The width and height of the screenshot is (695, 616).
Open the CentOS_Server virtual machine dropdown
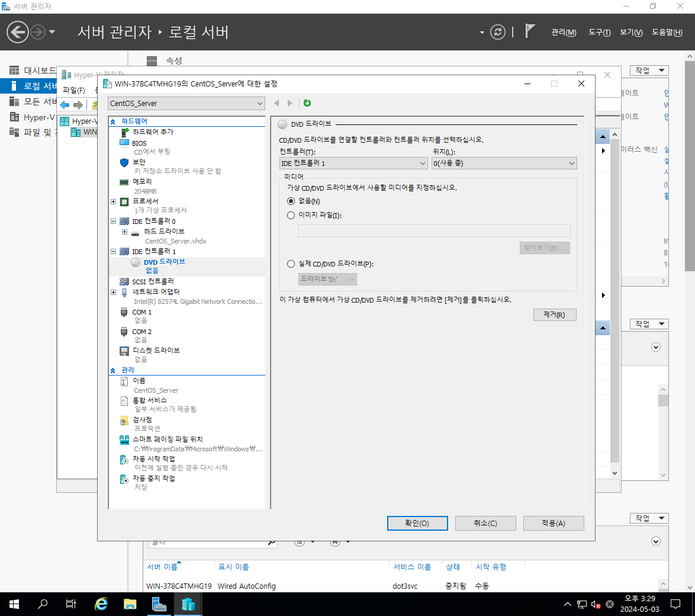pyautogui.click(x=186, y=103)
